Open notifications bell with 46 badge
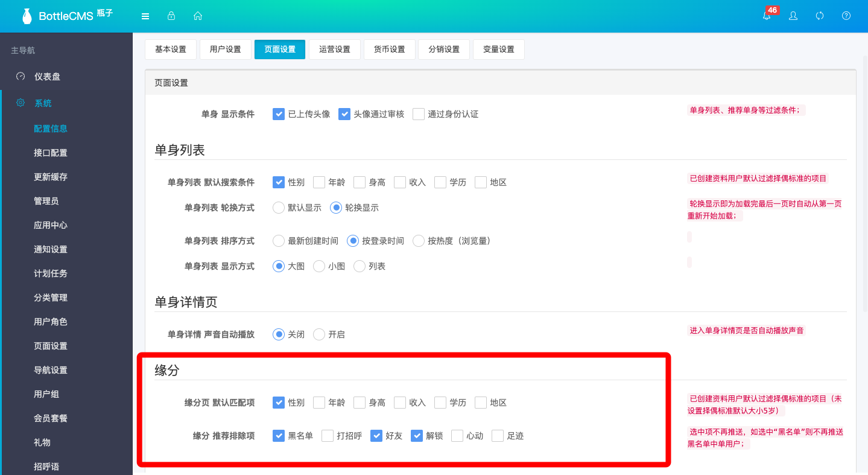The width and height of the screenshot is (868, 475). click(767, 16)
